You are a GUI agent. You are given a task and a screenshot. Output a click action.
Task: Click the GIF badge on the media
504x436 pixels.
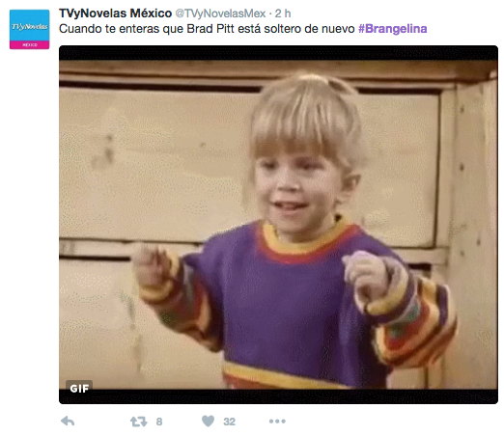tap(79, 388)
